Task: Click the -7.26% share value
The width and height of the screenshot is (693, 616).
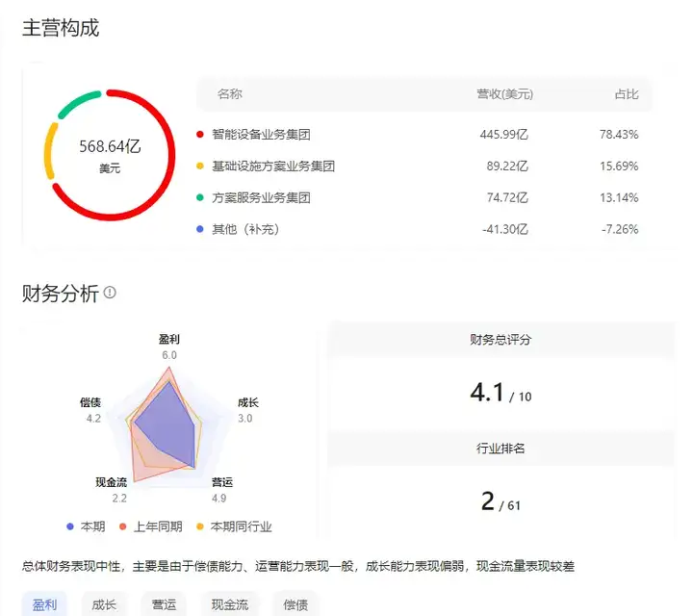Action: point(620,229)
